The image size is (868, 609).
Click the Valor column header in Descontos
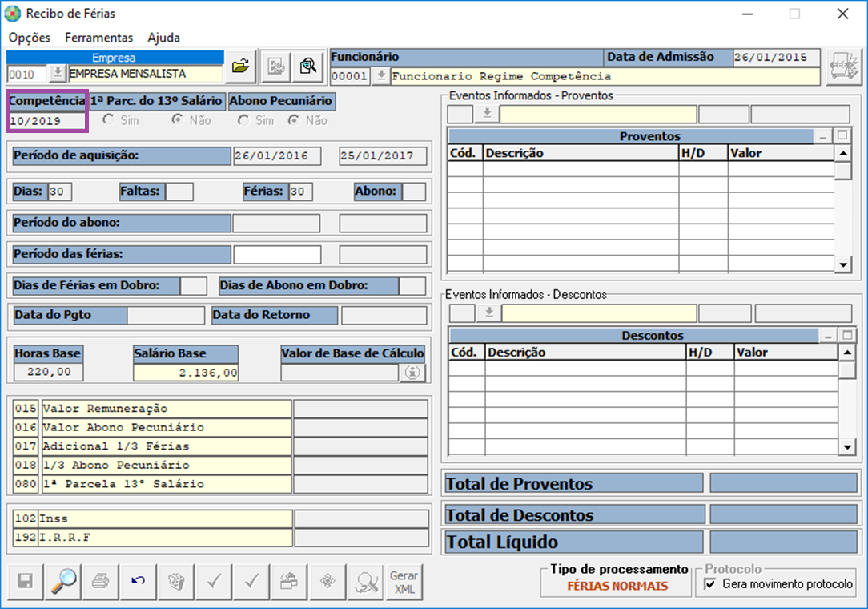click(786, 353)
